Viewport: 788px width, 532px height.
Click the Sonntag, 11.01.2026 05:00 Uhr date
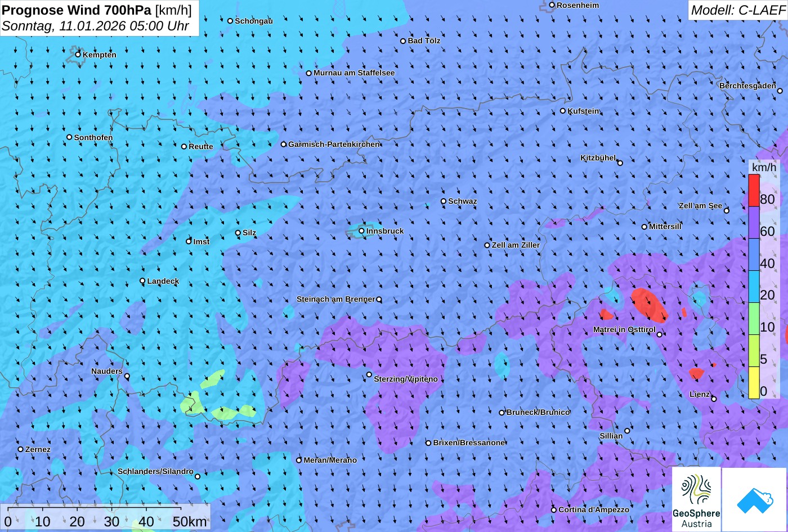coord(96,26)
